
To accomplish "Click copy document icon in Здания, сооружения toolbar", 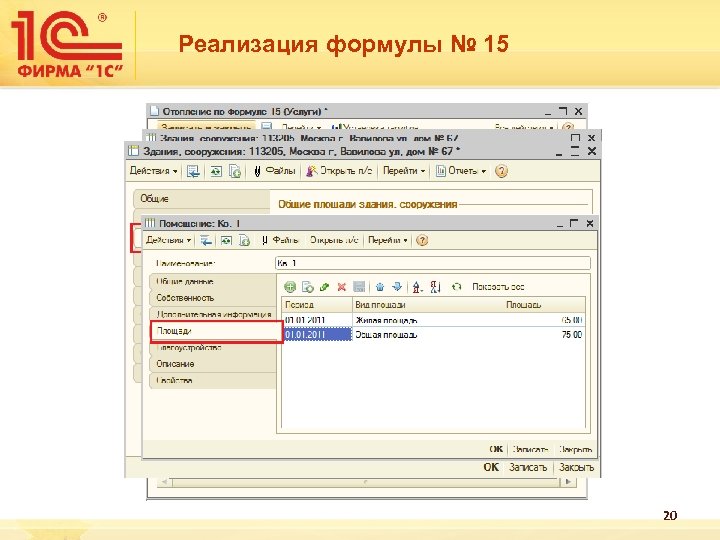I will (235, 171).
